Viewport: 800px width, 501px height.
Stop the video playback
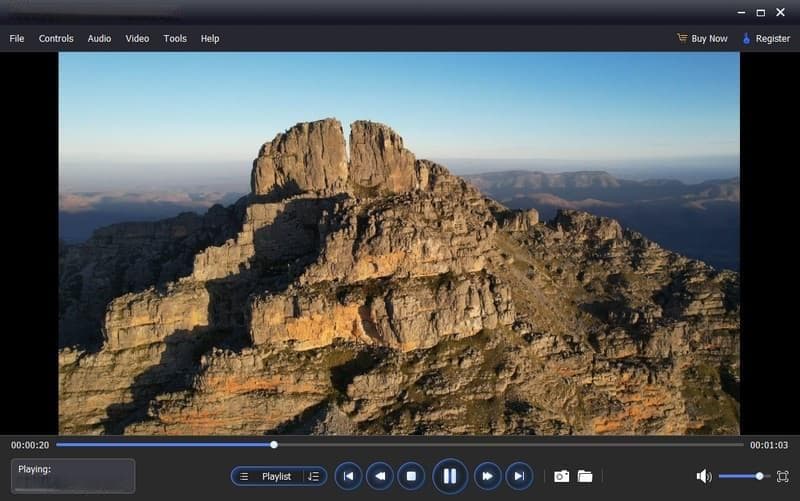(x=411, y=476)
